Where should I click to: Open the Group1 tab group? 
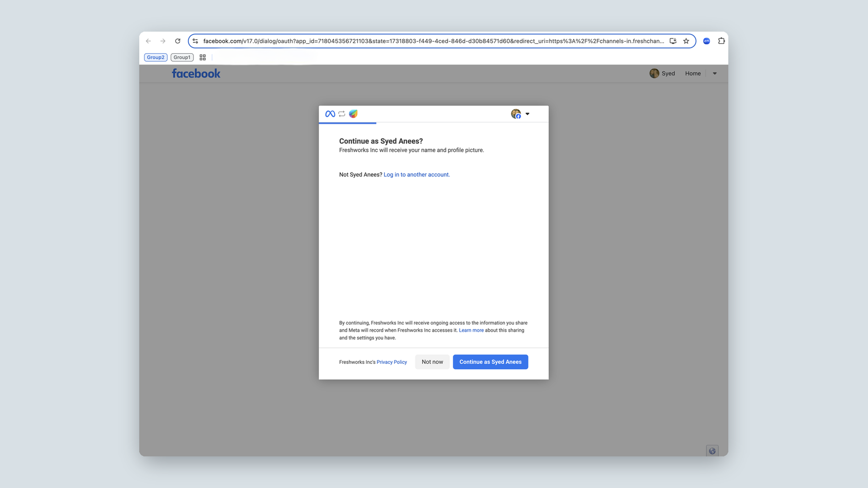[x=182, y=57]
